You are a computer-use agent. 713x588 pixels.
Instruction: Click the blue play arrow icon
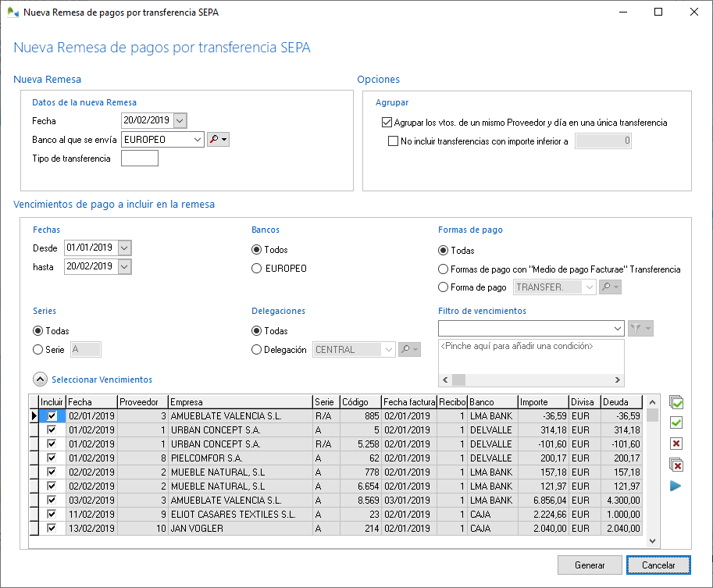coord(676,484)
